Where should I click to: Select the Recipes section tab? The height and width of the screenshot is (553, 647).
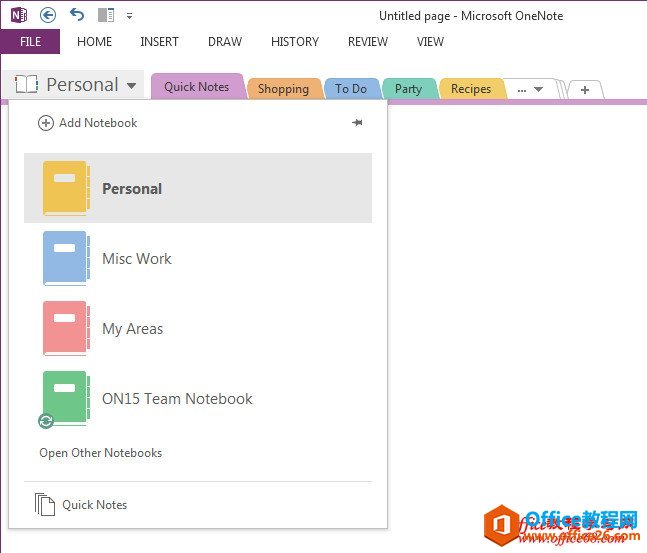[x=471, y=89]
